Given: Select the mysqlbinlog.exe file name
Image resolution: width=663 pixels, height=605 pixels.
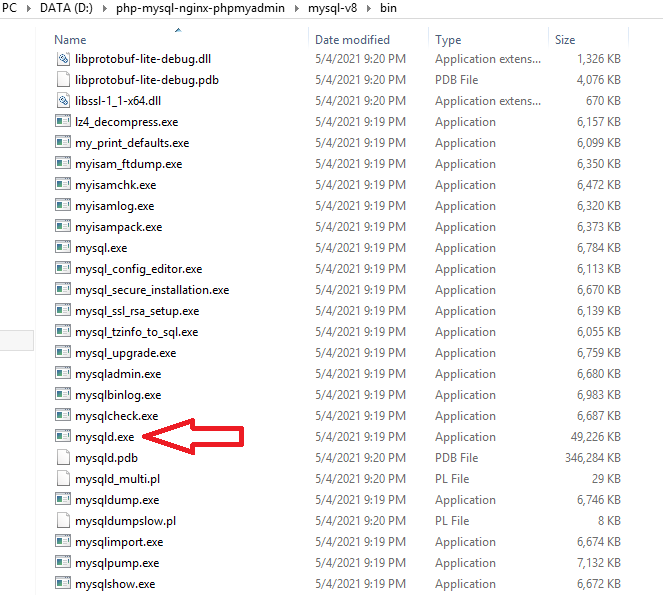Looking at the screenshot, I should pyautogui.click(x=118, y=395).
